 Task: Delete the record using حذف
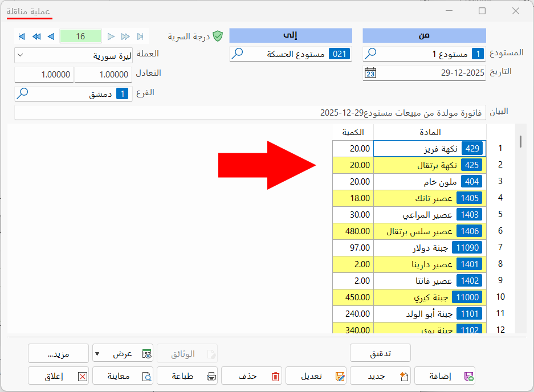pyautogui.click(x=251, y=375)
